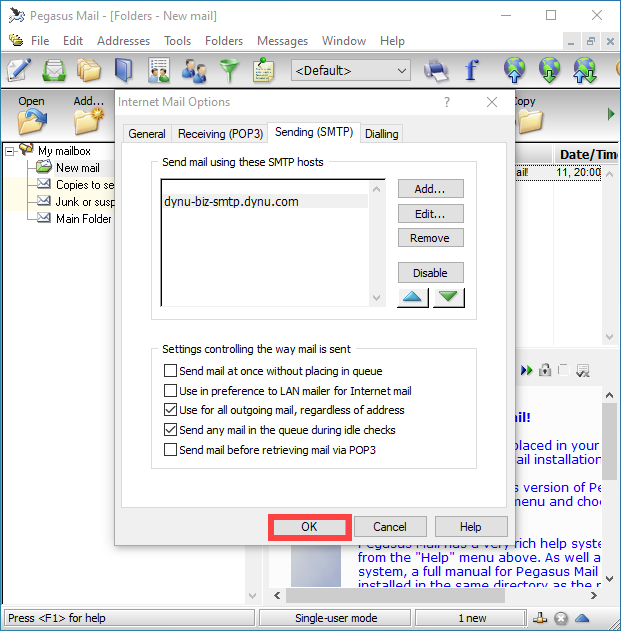Click the green double-arrow preview icon
The height and width of the screenshot is (631, 621).
[526, 370]
